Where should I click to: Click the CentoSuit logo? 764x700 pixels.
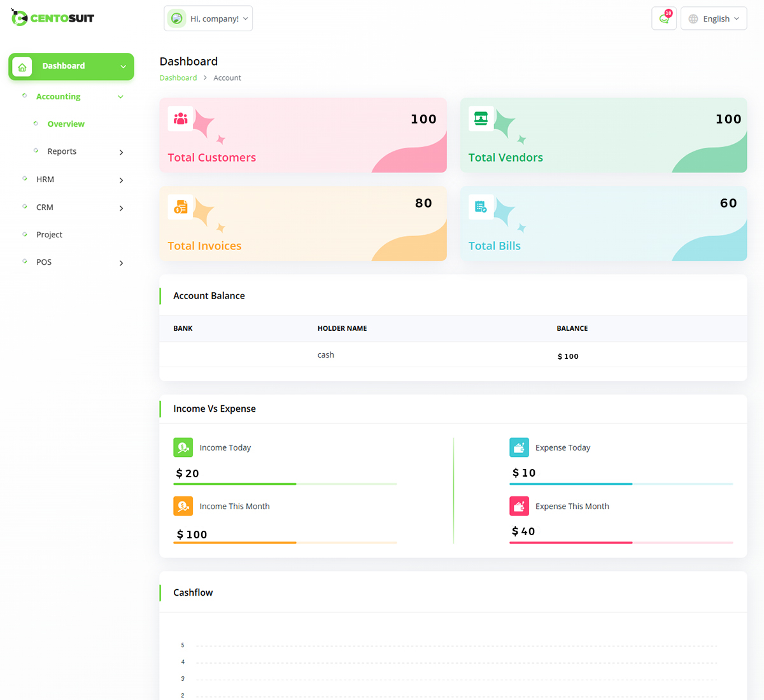coord(53,18)
